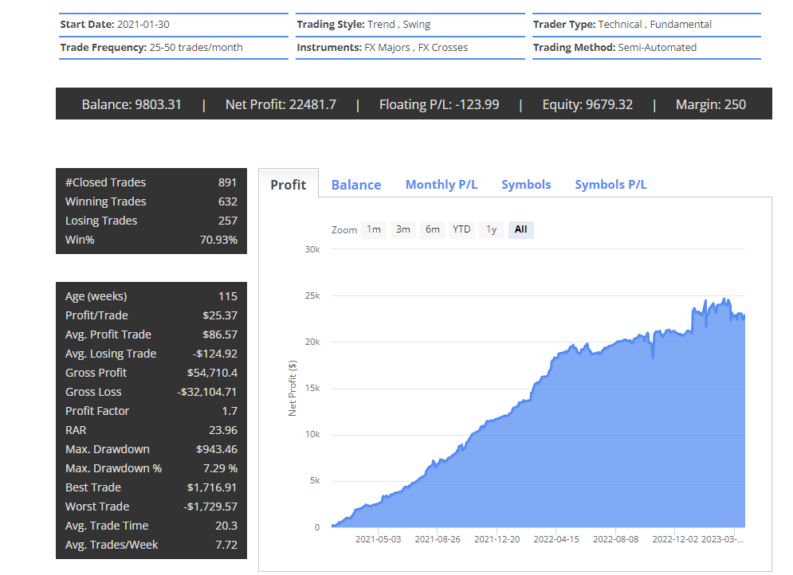The image size is (793, 575).
Task: Choose the 6m zoom option
Action: [x=432, y=229]
